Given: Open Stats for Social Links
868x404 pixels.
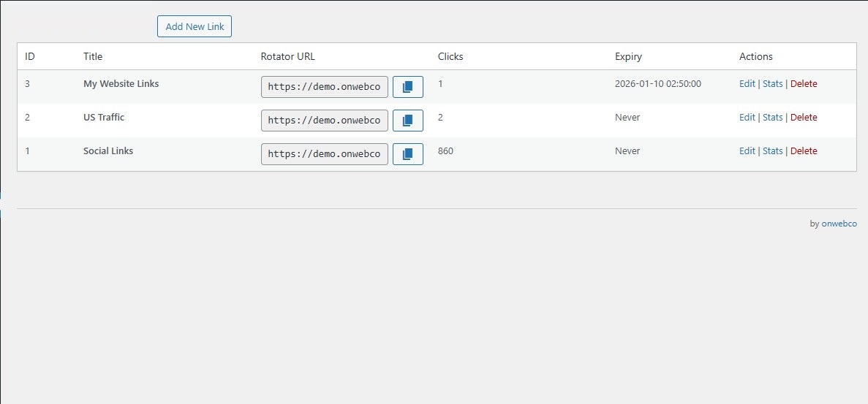Looking at the screenshot, I should [x=772, y=151].
